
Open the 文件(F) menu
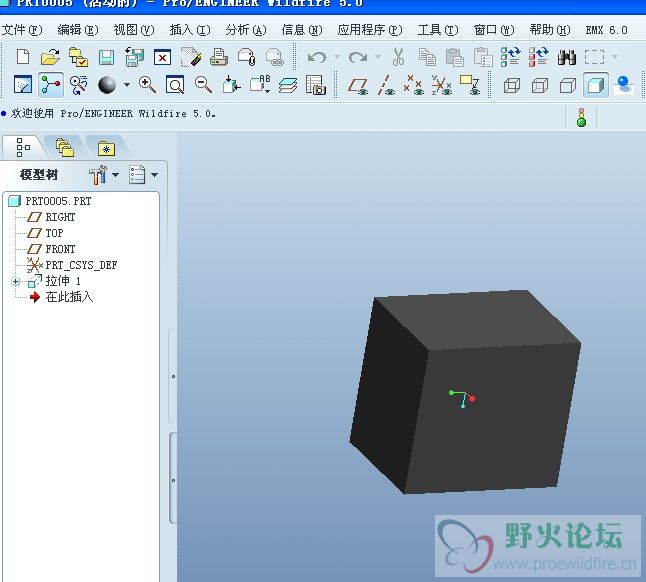pos(22,30)
